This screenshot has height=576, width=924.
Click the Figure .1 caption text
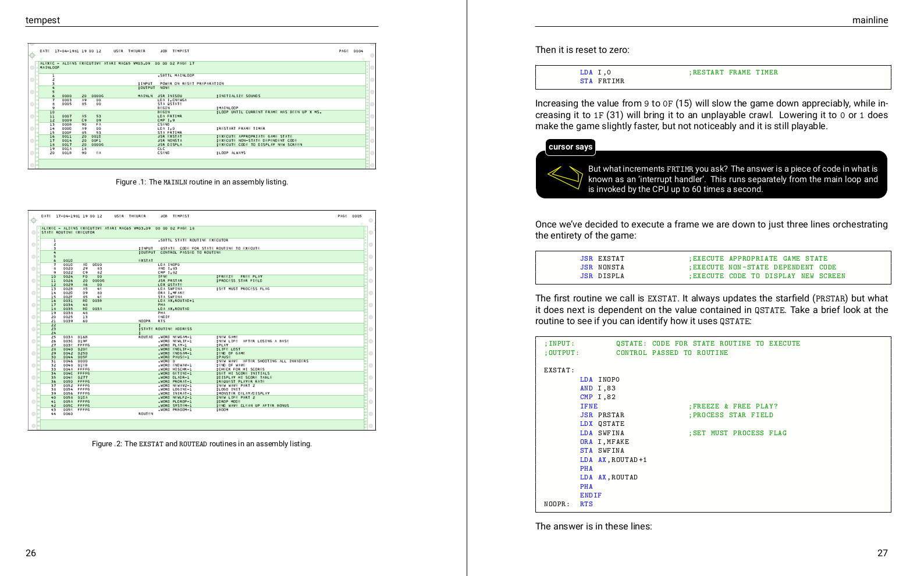201,182
